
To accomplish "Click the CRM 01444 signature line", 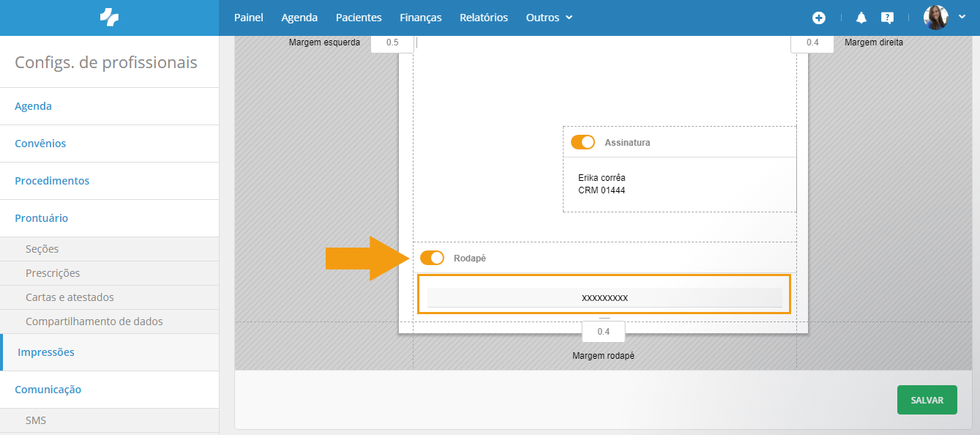I will click(x=602, y=190).
